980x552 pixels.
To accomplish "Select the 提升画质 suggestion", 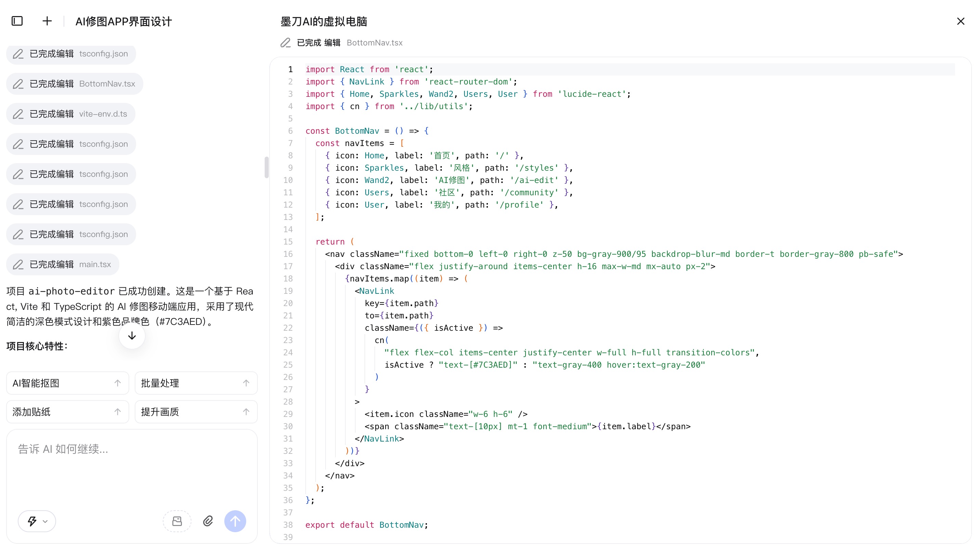I will pos(196,412).
